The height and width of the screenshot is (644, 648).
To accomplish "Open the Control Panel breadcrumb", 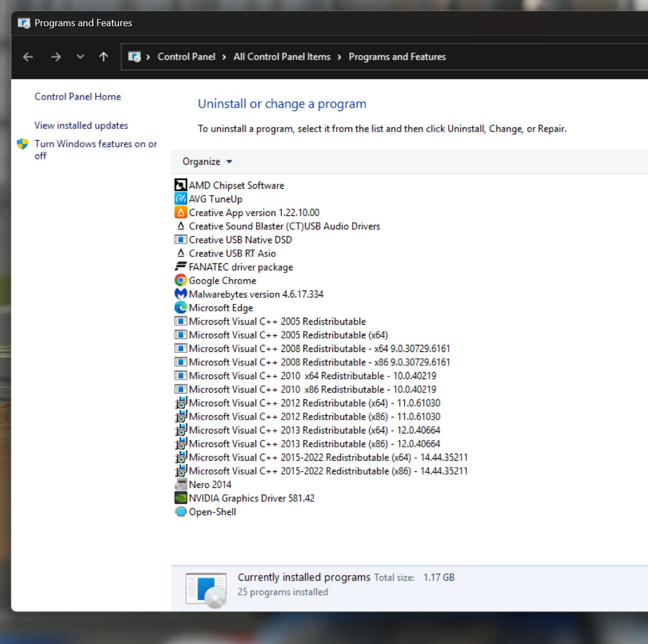I will (x=186, y=57).
